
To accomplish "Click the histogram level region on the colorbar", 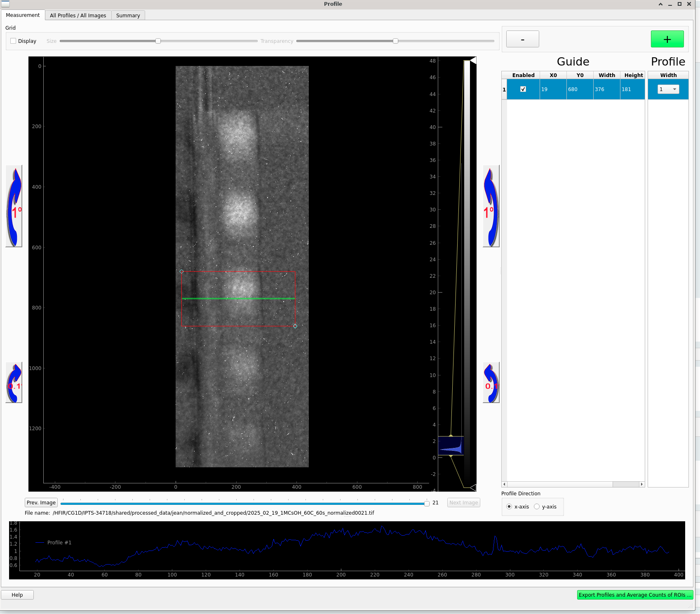I will [451, 446].
